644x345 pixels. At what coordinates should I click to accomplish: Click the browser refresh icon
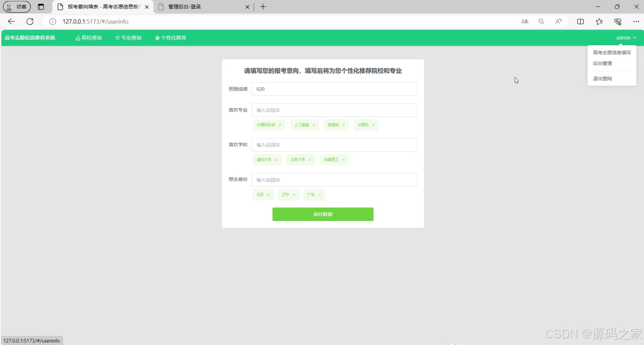pyautogui.click(x=30, y=21)
